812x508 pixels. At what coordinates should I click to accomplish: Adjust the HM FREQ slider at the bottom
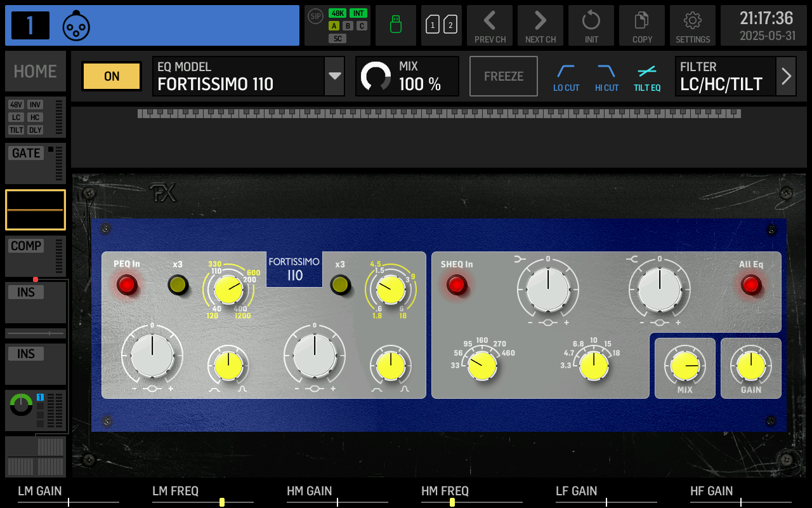point(451,502)
